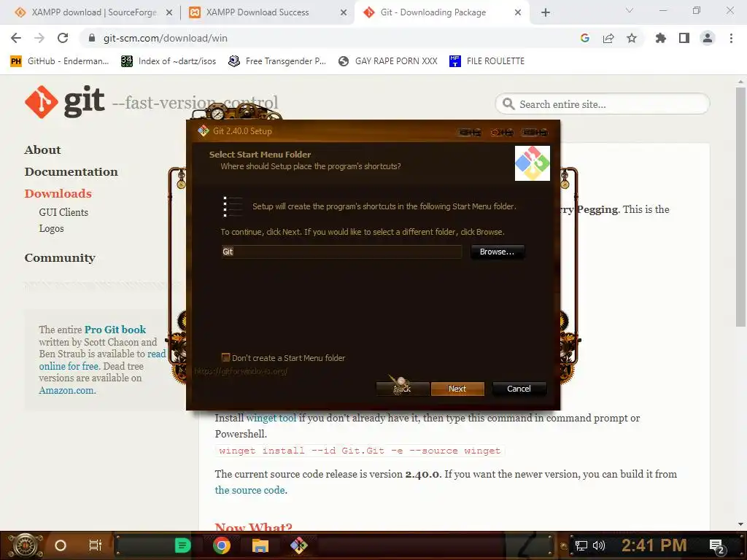Image resolution: width=747 pixels, height=560 pixels.
Task: Open GUI Clients under Downloads
Action: pos(63,212)
